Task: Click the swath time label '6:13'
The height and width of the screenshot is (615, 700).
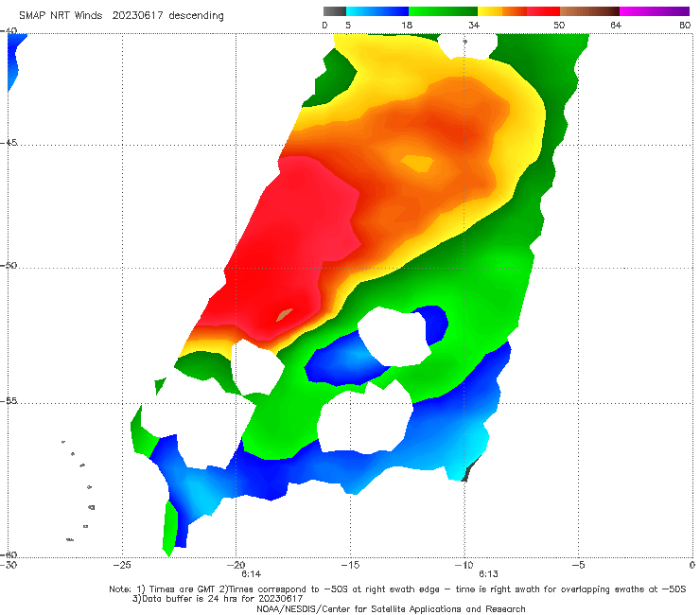Action: 488,574
